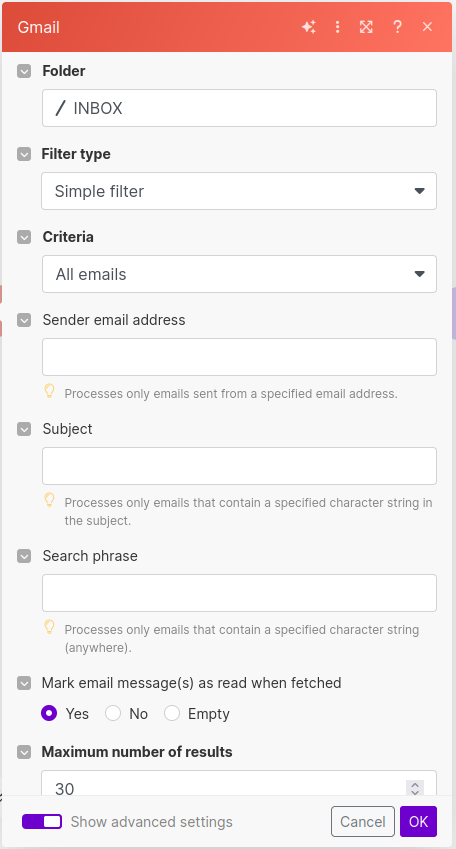Open the Criteria All emails dropdown
This screenshot has height=849, width=456.
pyautogui.click(x=239, y=274)
